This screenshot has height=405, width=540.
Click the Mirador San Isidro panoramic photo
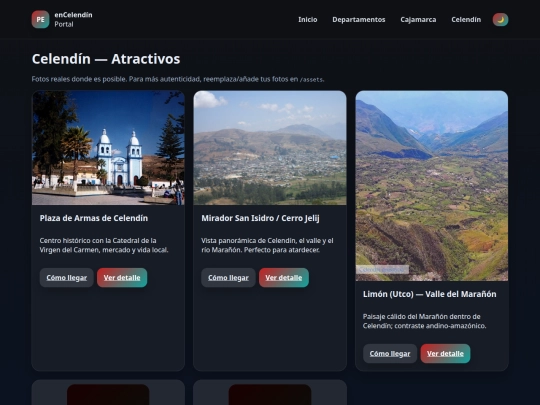pos(270,148)
